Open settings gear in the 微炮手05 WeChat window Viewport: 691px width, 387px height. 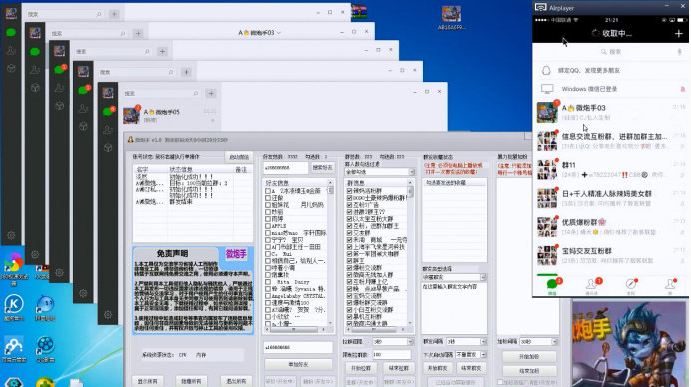(108, 314)
